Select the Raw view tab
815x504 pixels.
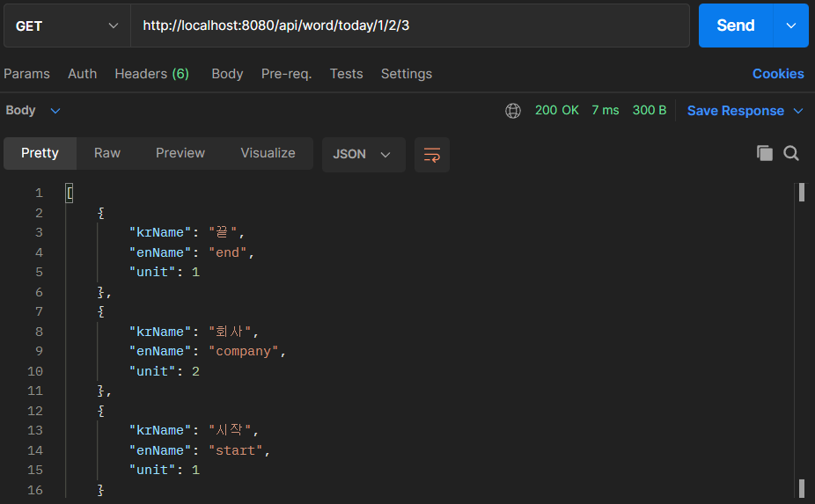tap(107, 153)
